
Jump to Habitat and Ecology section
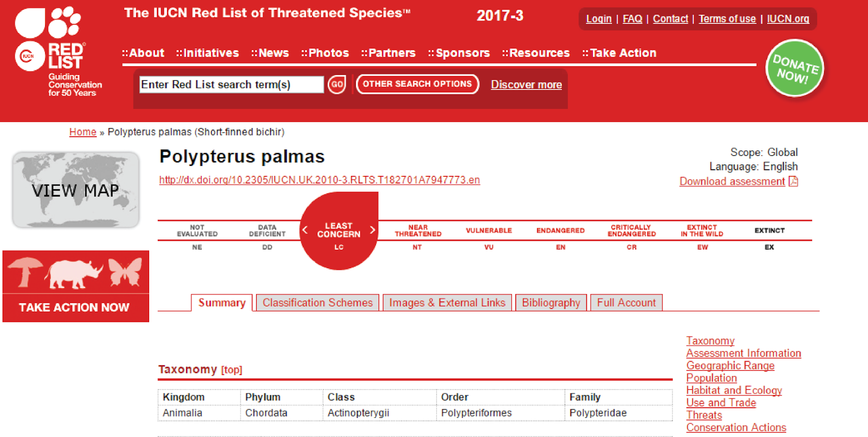(x=734, y=390)
